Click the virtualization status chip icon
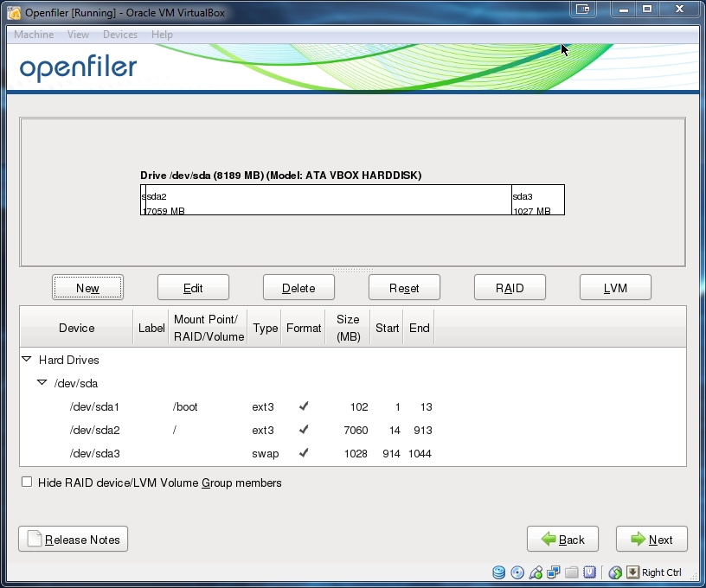The height and width of the screenshot is (588, 706). [590, 572]
